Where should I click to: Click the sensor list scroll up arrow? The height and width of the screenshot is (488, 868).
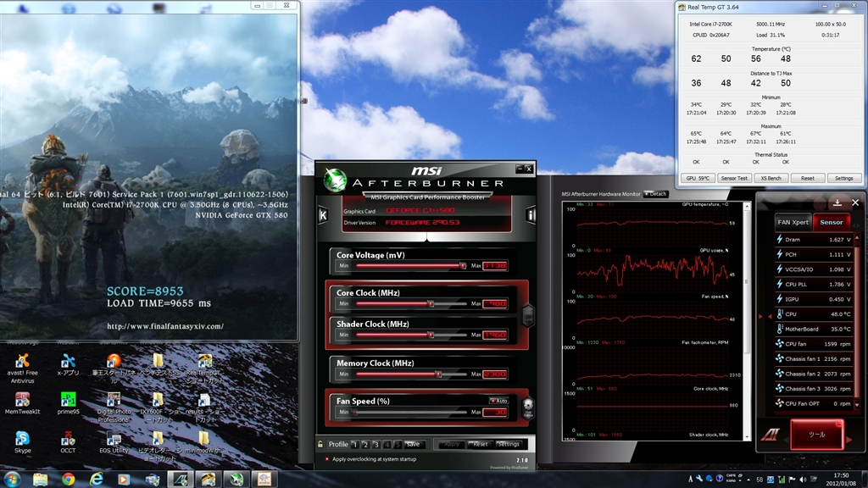coord(858,238)
